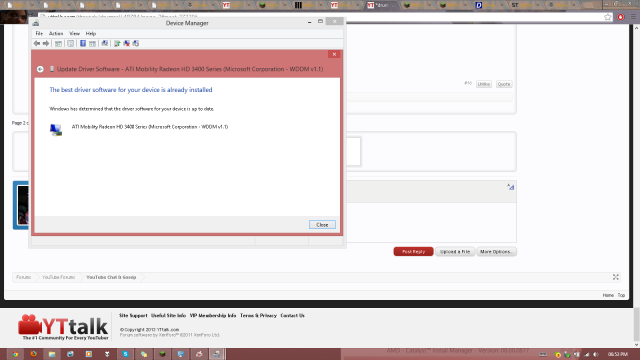Click the display adapter icon in the dialog
This screenshot has height=360, width=640.
click(56, 130)
